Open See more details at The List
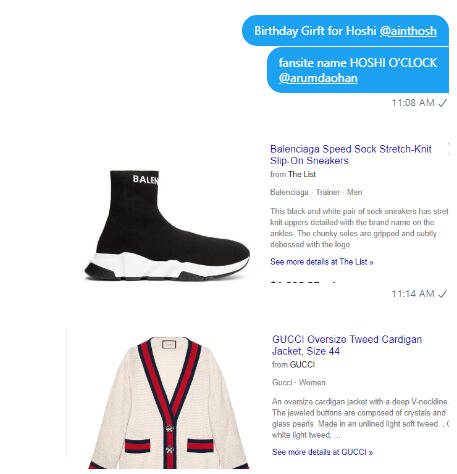Viewport: 457px width, 474px height. [321, 262]
